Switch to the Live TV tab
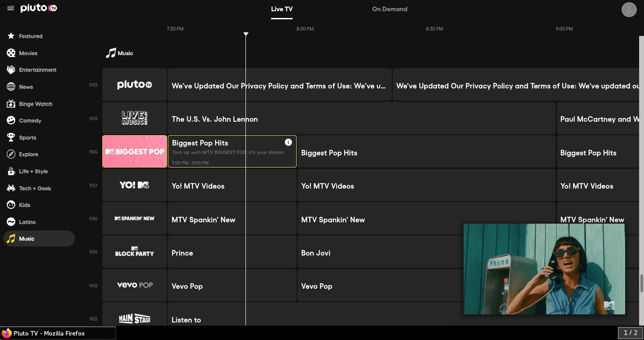The image size is (644, 340). tap(282, 9)
